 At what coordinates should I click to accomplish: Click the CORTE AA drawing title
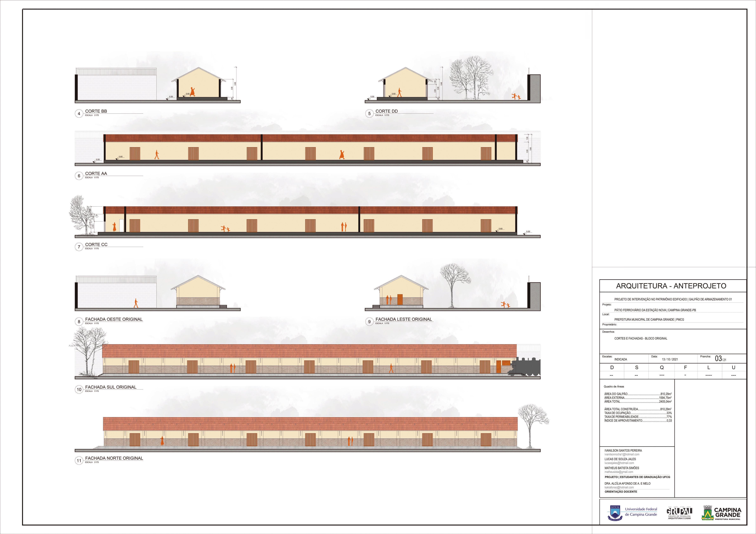click(96, 173)
